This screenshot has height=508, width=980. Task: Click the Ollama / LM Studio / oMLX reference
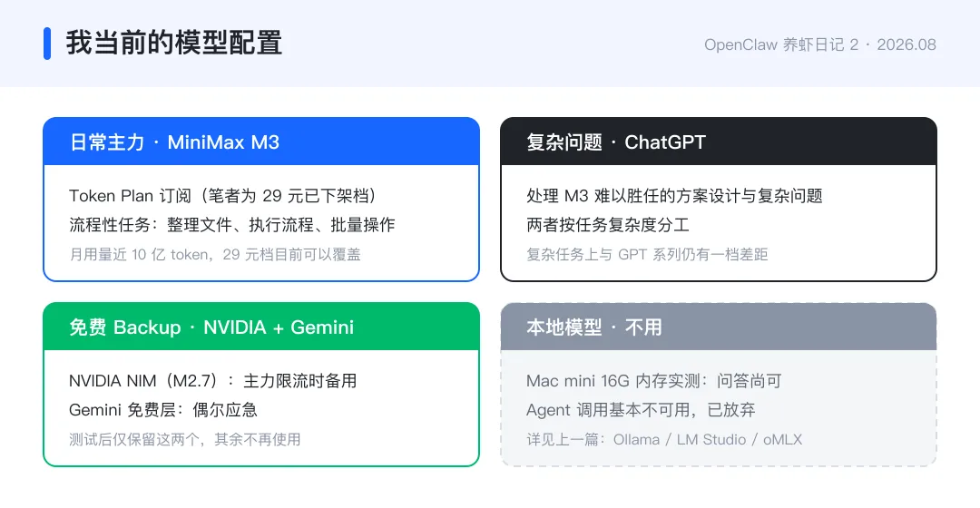click(x=708, y=439)
